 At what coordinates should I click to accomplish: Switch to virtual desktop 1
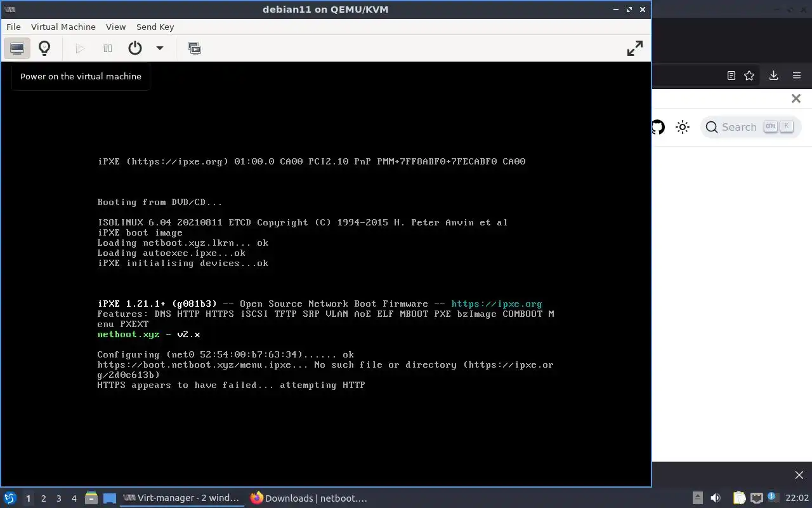(28, 498)
